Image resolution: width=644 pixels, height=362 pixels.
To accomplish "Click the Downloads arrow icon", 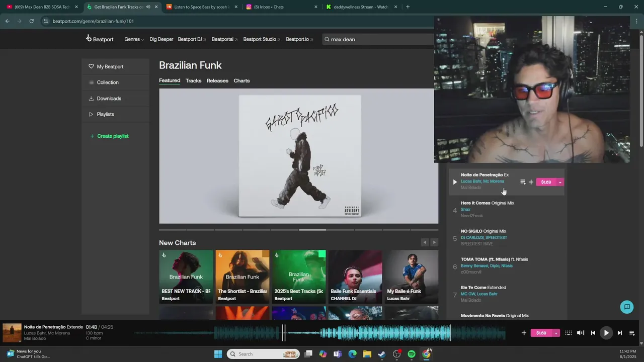I will click(91, 99).
